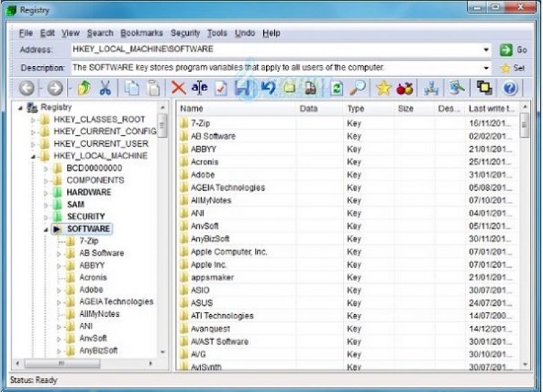Screen dimensions: 543x392
Task: Click the green refresh icon
Action: pos(336,88)
